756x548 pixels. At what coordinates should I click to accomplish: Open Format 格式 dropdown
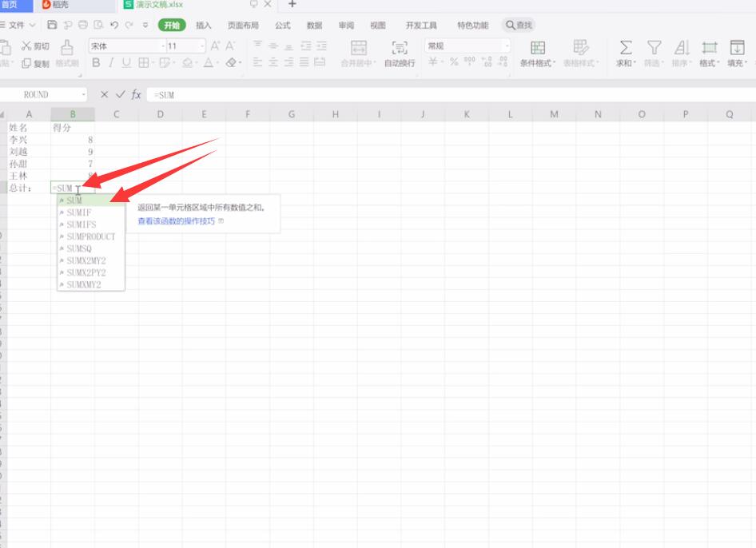click(x=709, y=54)
